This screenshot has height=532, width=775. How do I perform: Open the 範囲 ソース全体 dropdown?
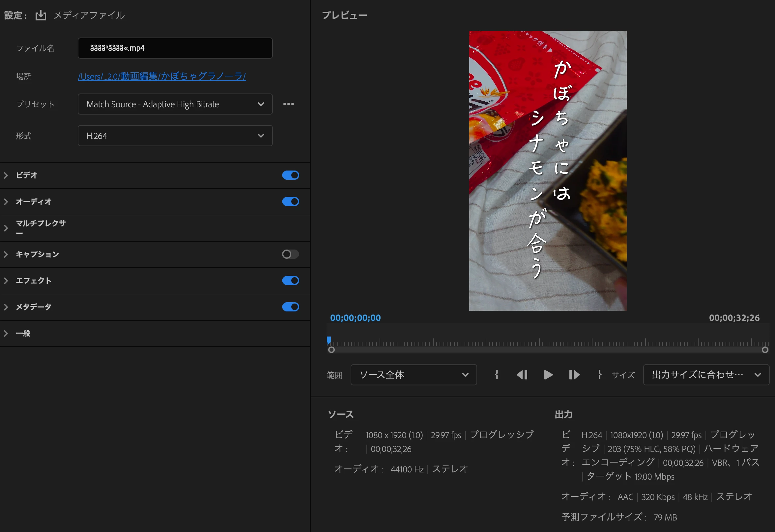tap(413, 375)
